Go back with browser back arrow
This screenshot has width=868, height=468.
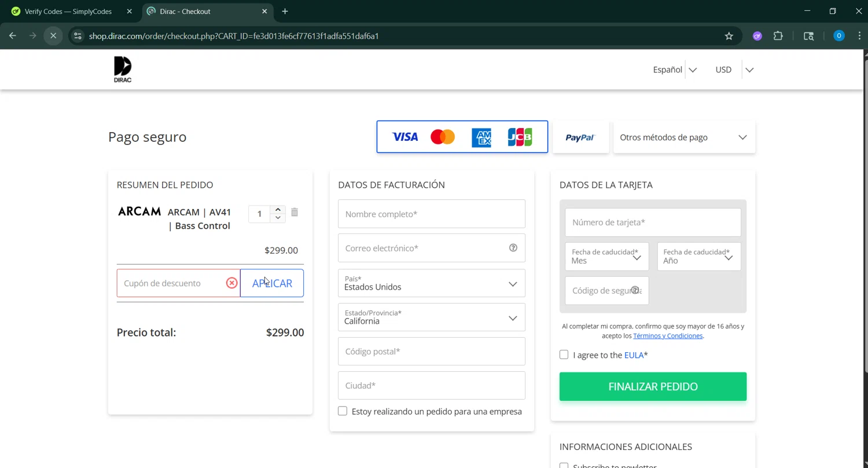click(13, 36)
